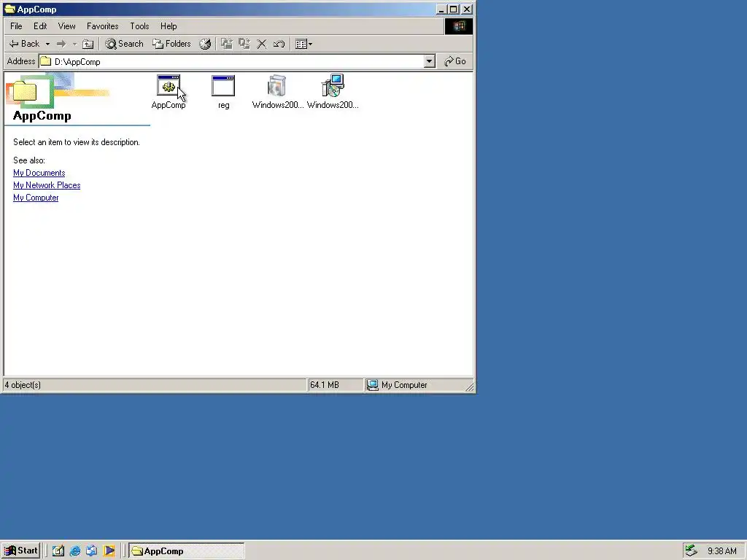The height and width of the screenshot is (560, 747).
Task: Click the Move To toolbar icon
Action: point(227,44)
